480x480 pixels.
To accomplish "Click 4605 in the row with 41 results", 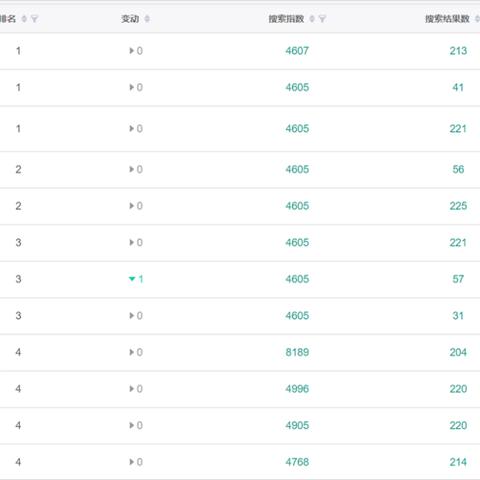I will click(x=297, y=88).
